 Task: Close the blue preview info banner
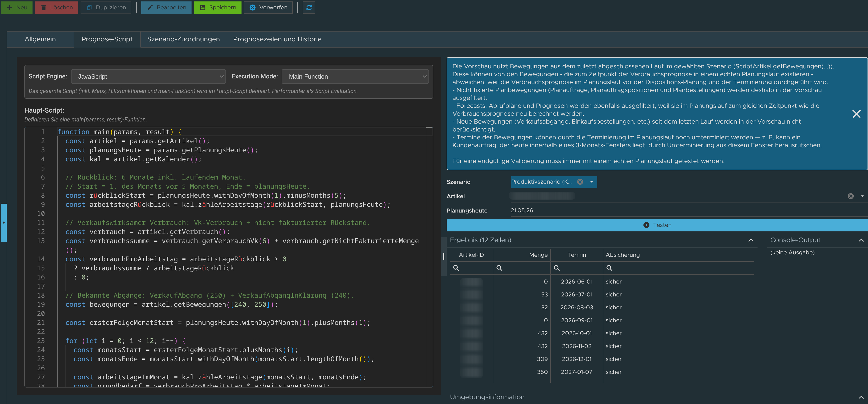[x=856, y=114]
